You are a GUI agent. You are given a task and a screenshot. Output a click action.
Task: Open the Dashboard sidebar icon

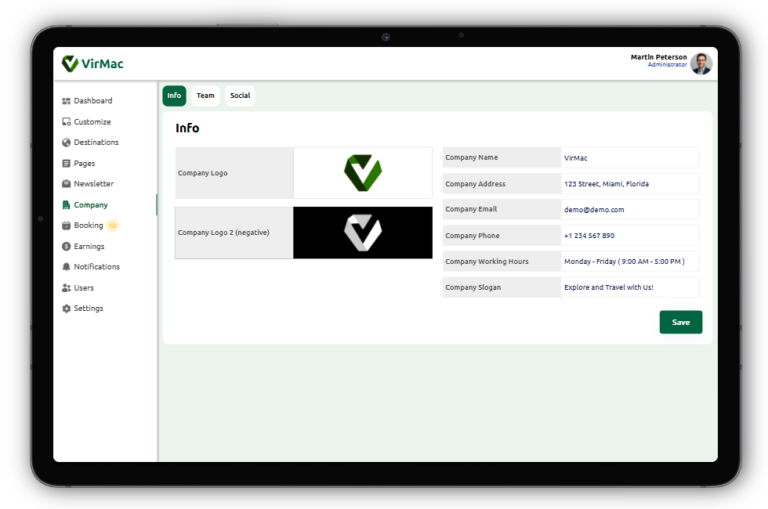(x=66, y=101)
